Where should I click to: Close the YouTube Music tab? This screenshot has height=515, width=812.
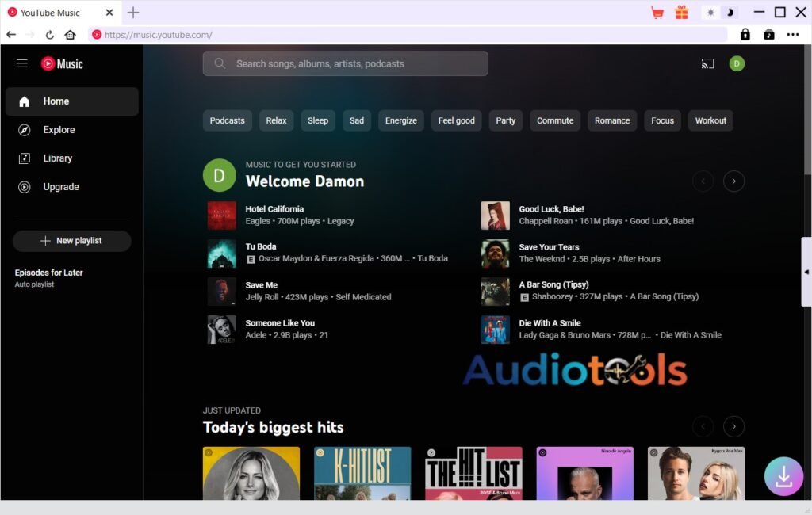point(109,13)
